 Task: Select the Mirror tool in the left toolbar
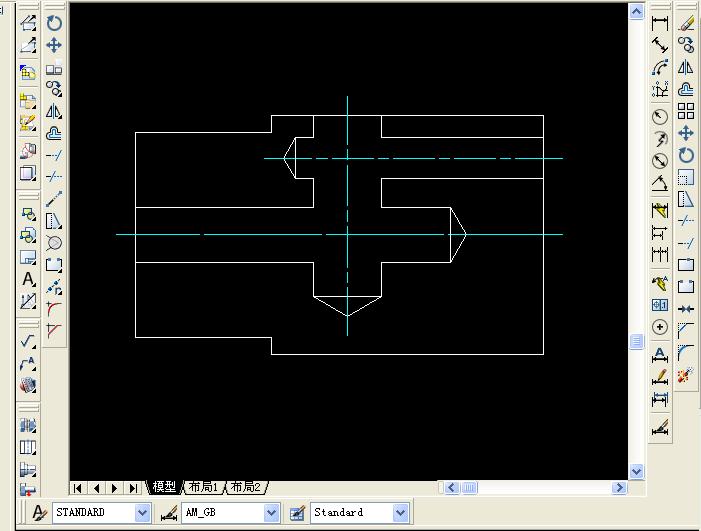(x=54, y=111)
